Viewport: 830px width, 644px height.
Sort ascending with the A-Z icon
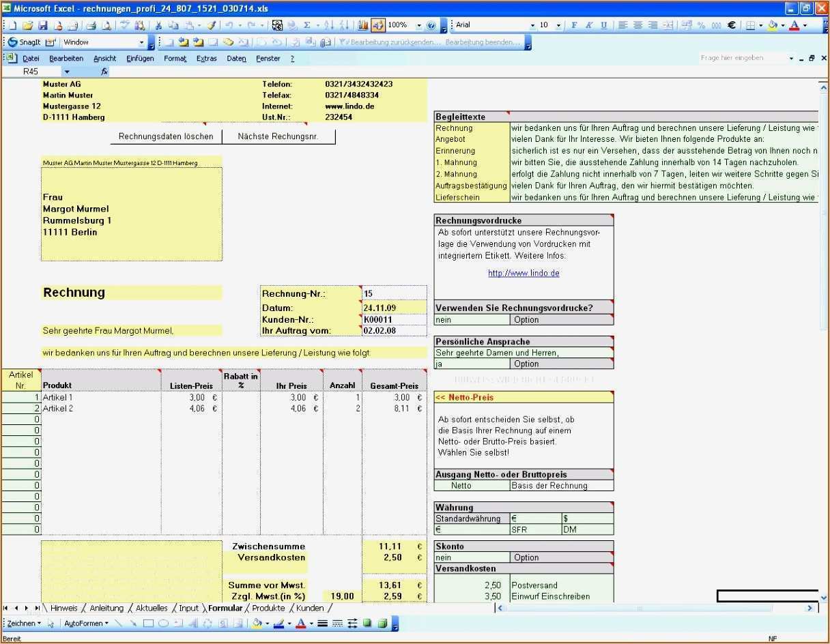point(328,25)
